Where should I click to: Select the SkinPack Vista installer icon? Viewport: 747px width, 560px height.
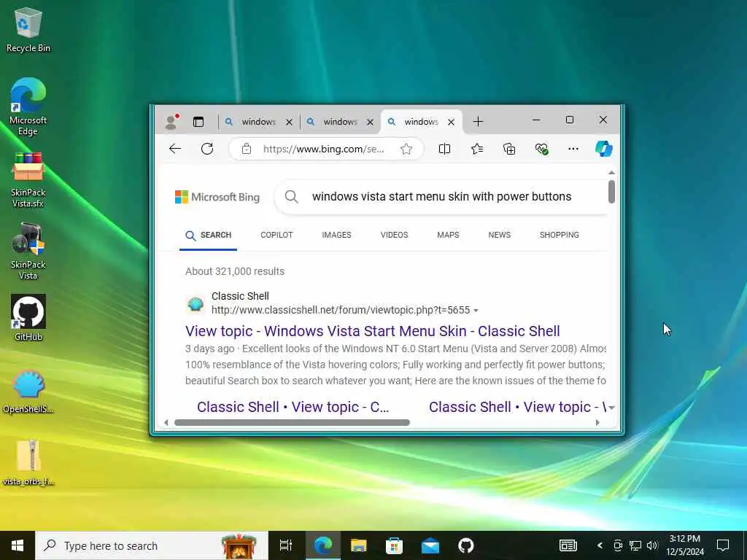28,252
